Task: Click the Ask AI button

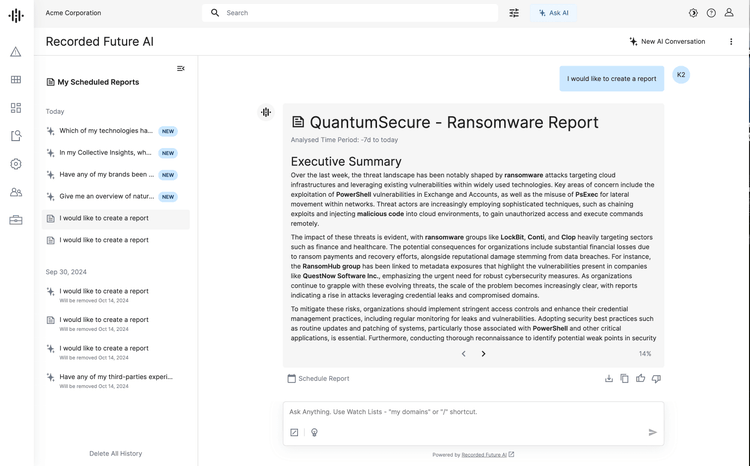Action: 553,13
